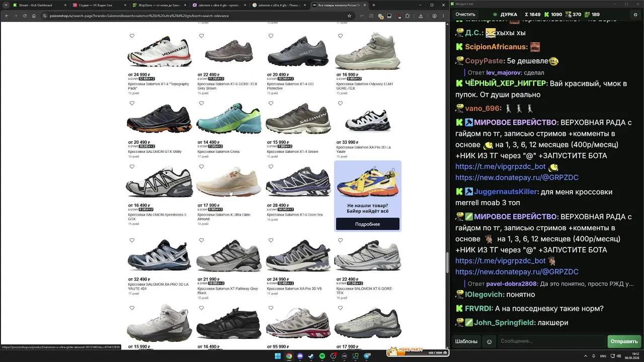Open Salomon X Ultra Glide Almond product title
The width and height of the screenshot is (644, 362).
[x=224, y=217]
